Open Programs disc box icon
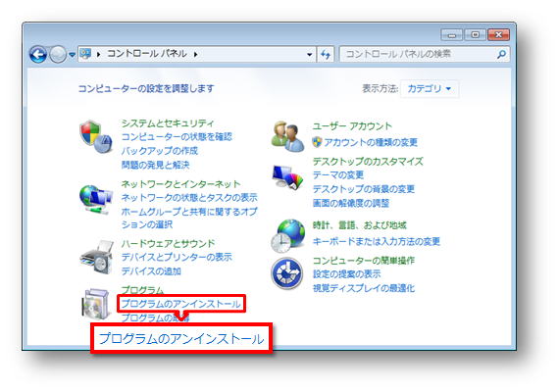This screenshot has width=558, height=392. (96, 304)
